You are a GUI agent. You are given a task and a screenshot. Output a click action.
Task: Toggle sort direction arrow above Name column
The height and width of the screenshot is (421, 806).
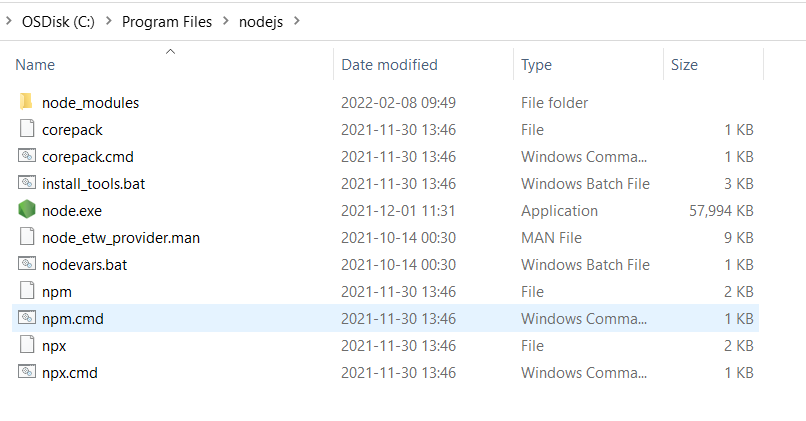pyautogui.click(x=171, y=51)
